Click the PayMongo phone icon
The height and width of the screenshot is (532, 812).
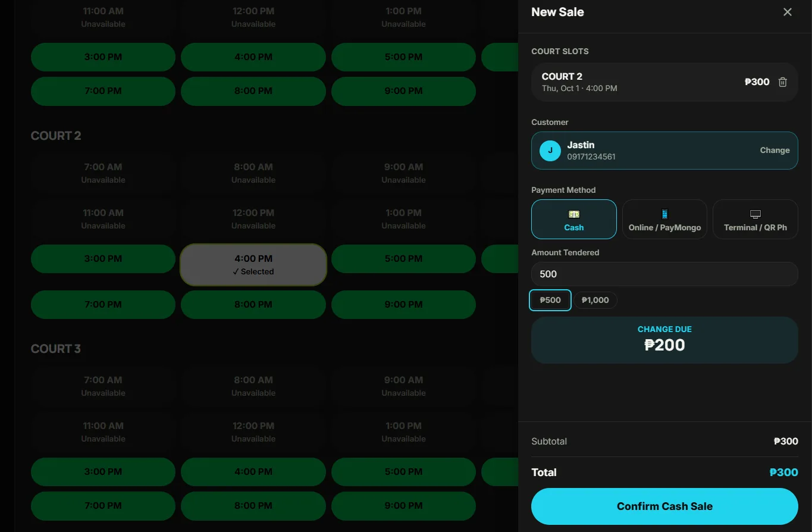(664, 214)
